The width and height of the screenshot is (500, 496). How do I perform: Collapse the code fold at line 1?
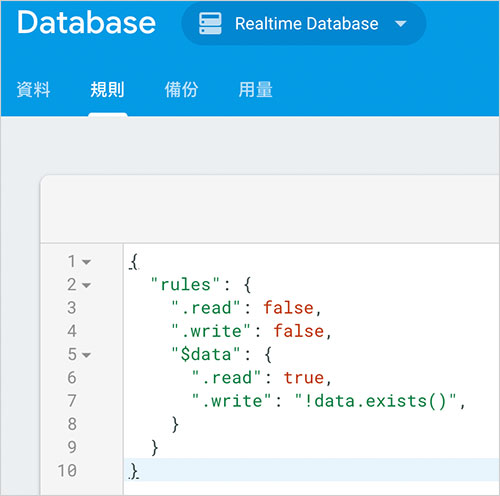point(87,262)
